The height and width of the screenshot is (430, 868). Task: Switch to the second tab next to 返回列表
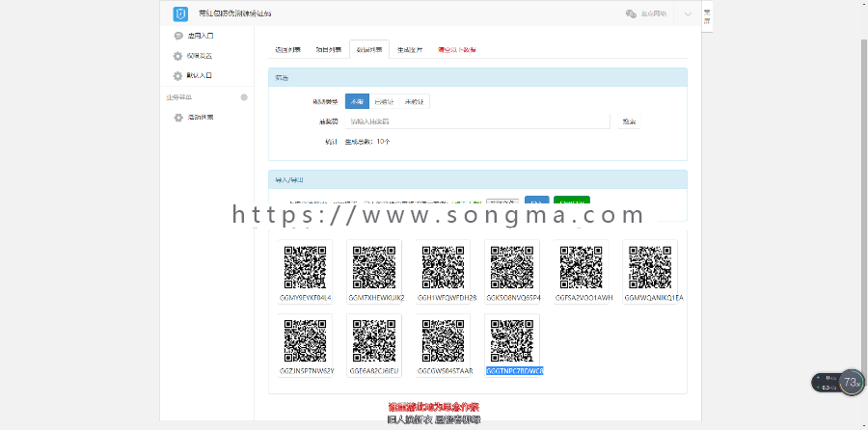[x=329, y=49]
